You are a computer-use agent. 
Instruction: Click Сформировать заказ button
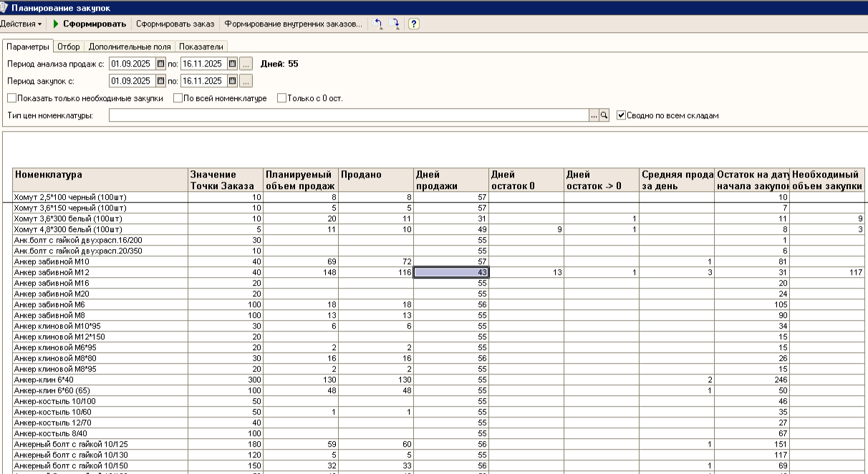(175, 24)
